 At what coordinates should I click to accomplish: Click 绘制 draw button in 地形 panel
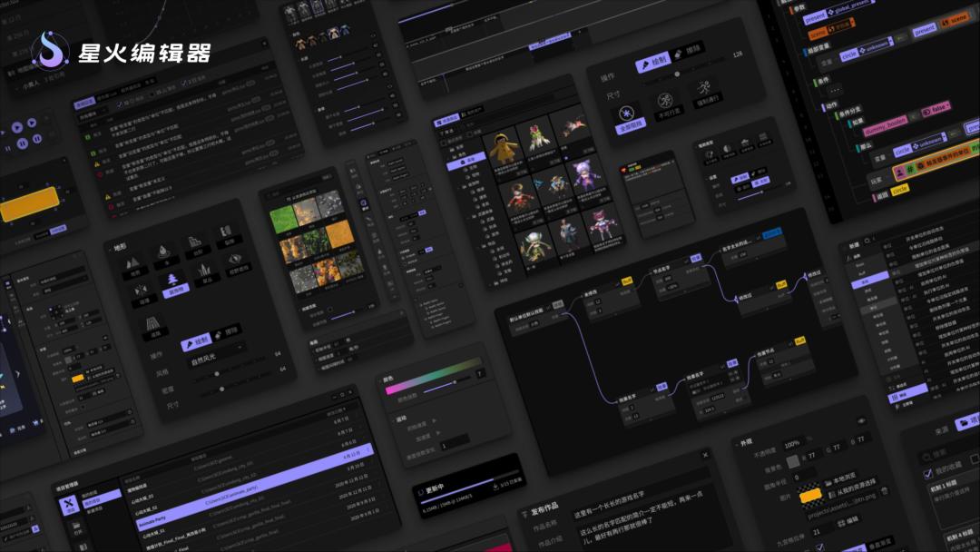[x=196, y=342]
